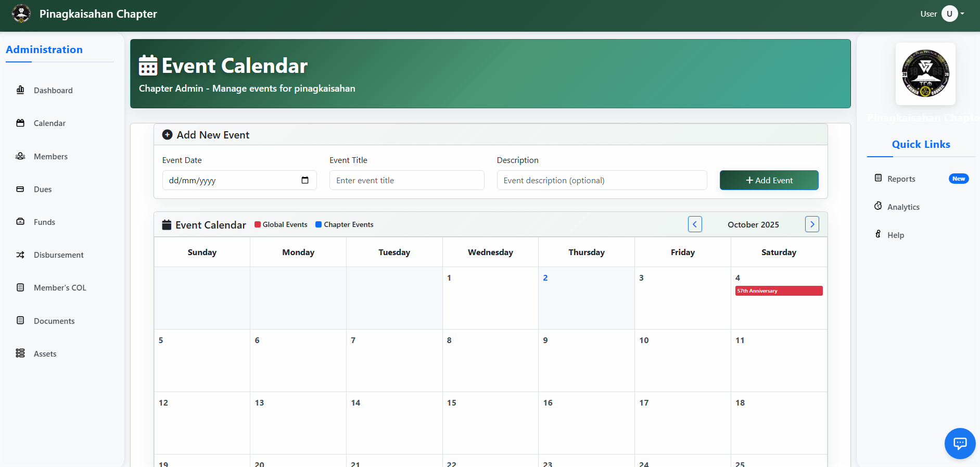Click the Dues card icon

(20, 189)
